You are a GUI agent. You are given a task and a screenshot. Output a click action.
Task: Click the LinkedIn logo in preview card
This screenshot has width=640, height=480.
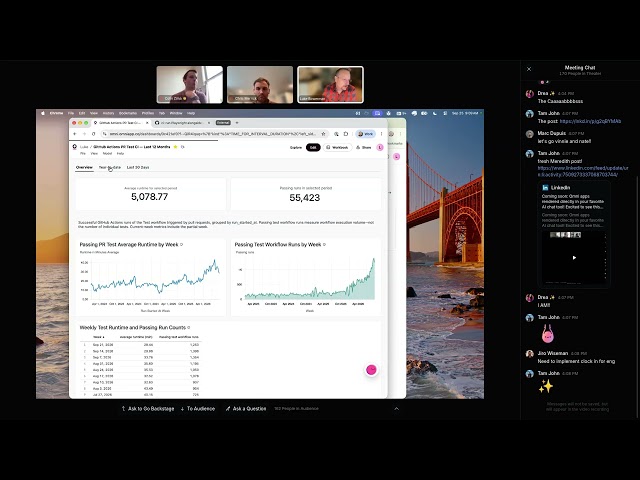pyautogui.click(x=545, y=188)
